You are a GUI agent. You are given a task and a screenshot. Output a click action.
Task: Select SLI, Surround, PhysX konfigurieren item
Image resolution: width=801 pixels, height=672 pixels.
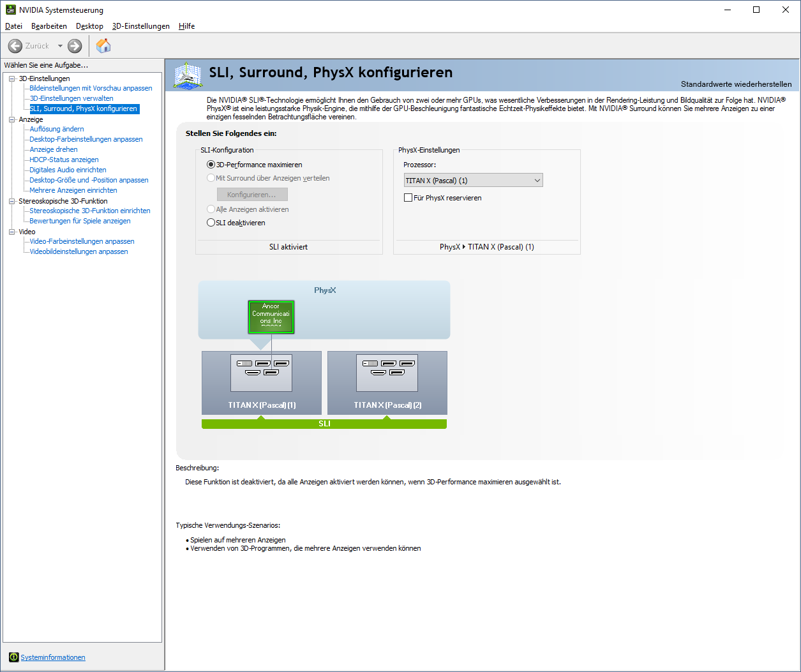[x=84, y=108]
